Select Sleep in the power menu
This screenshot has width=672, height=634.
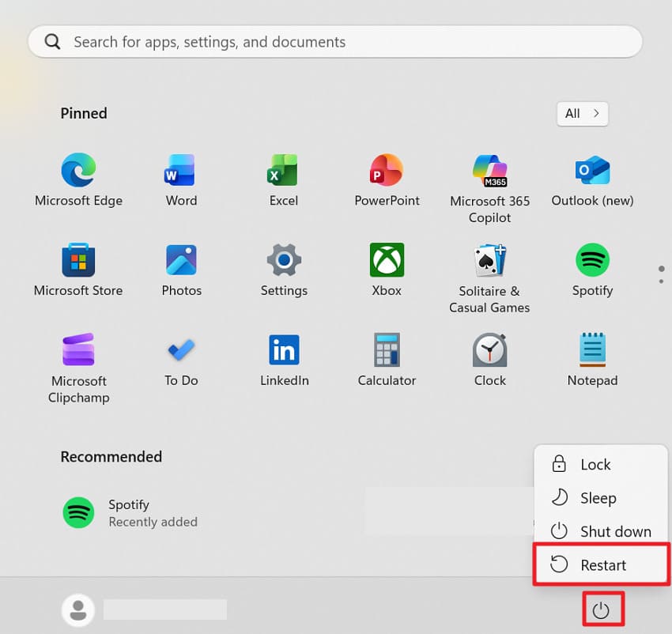click(600, 498)
